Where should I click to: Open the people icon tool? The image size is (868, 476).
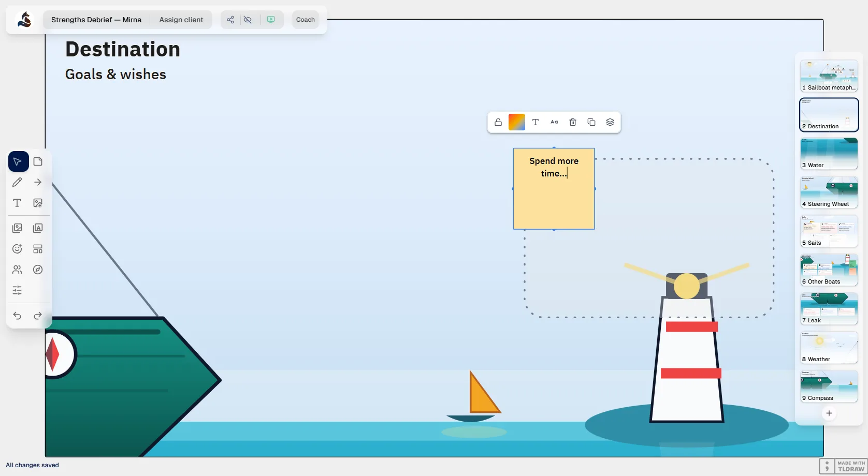coord(17,270)
